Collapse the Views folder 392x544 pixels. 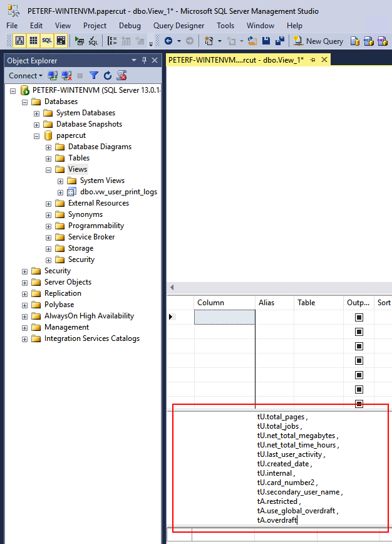48,170
